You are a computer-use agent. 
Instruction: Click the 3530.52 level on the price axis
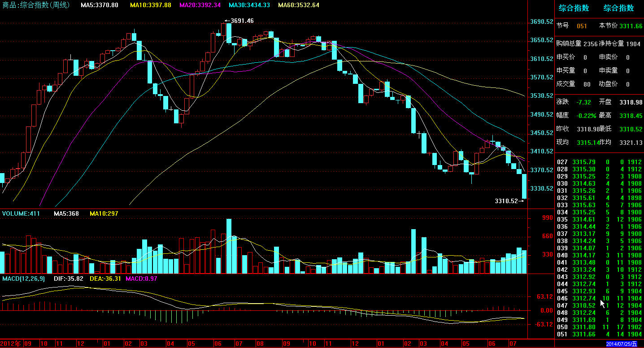coord(541,96)
